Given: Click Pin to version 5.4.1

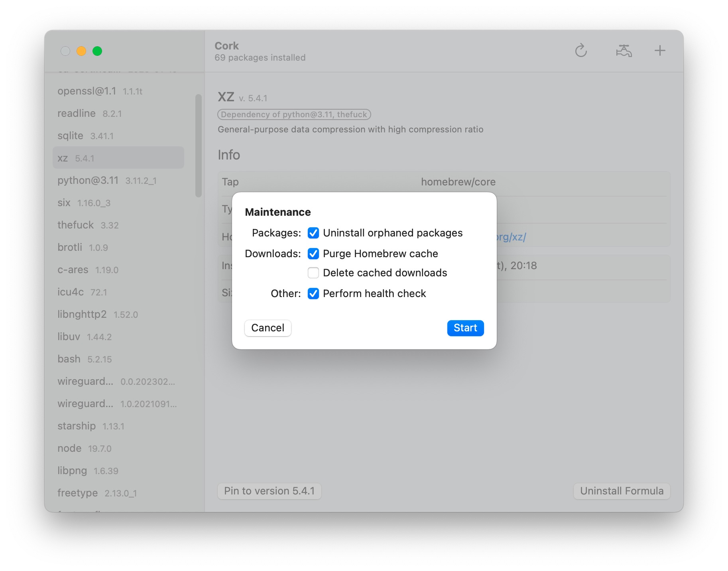Looking at the screenshot, I should [x=269, y=491].
